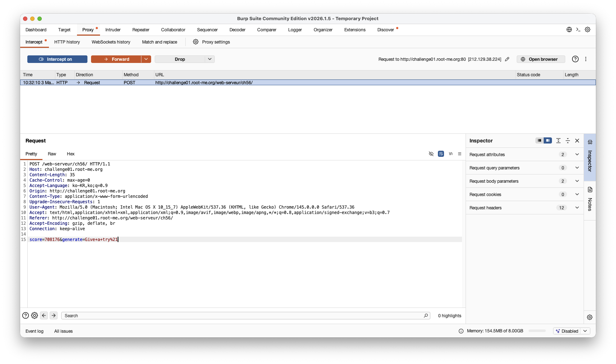This screenshot has width=616, height=364.
Task: Open Discover tab
Action: (386, 30)
